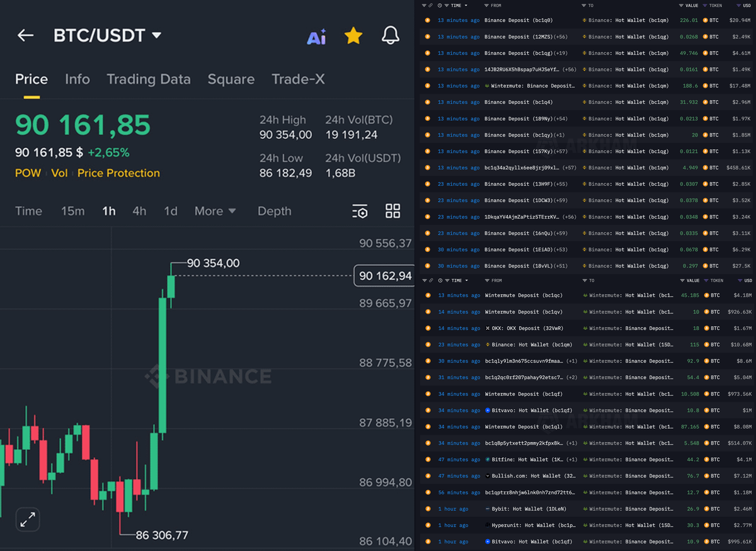Open Wintermute Deposit (bc1qc) link
The width and height of the screenshot is (756, 551).
524,295
